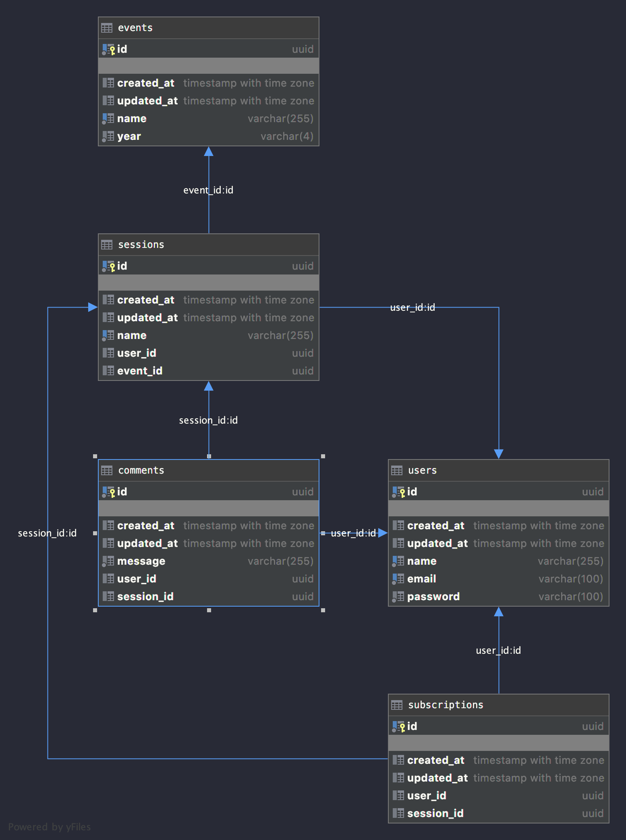This screenshot has width=626, height=840.
Task: Click the created_at column in subscriptions
Action: pos(499,760)
